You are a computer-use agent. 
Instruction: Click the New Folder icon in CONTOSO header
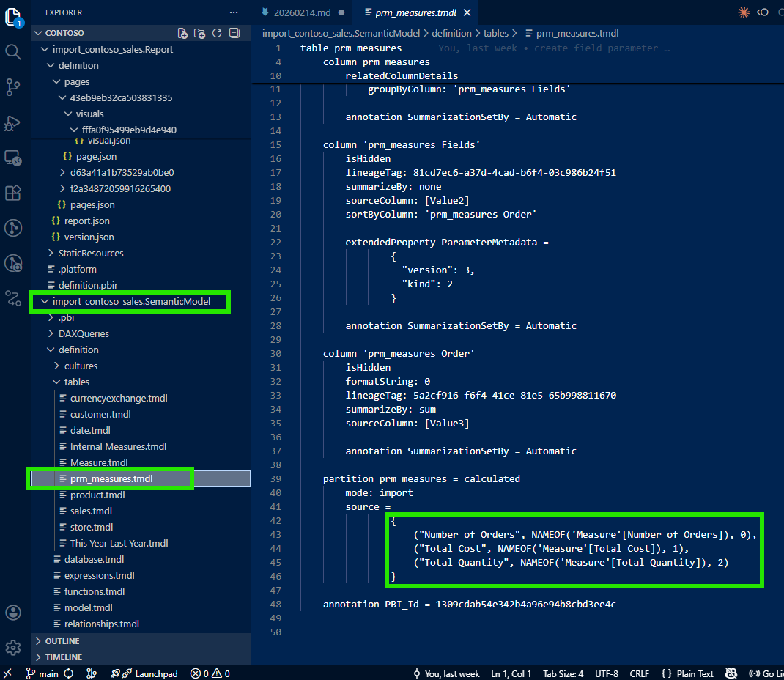199,33
